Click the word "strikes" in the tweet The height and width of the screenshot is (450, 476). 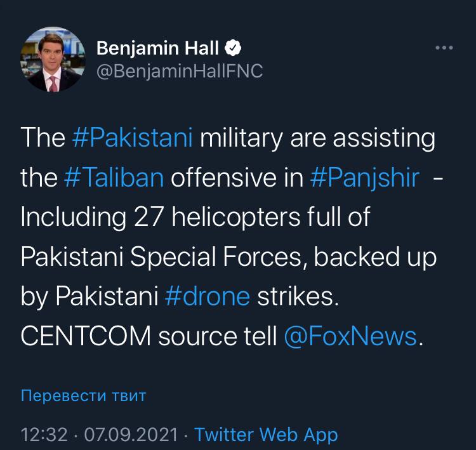[298, 297]
